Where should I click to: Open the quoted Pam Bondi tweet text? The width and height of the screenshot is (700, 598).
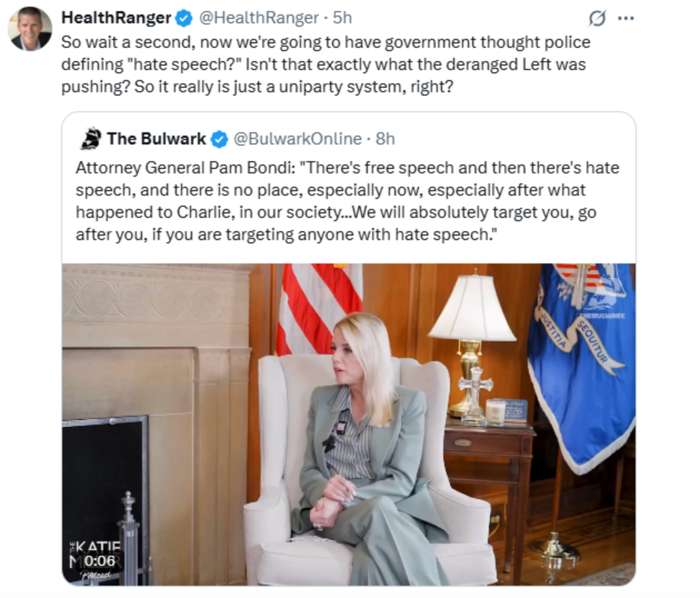347,201
